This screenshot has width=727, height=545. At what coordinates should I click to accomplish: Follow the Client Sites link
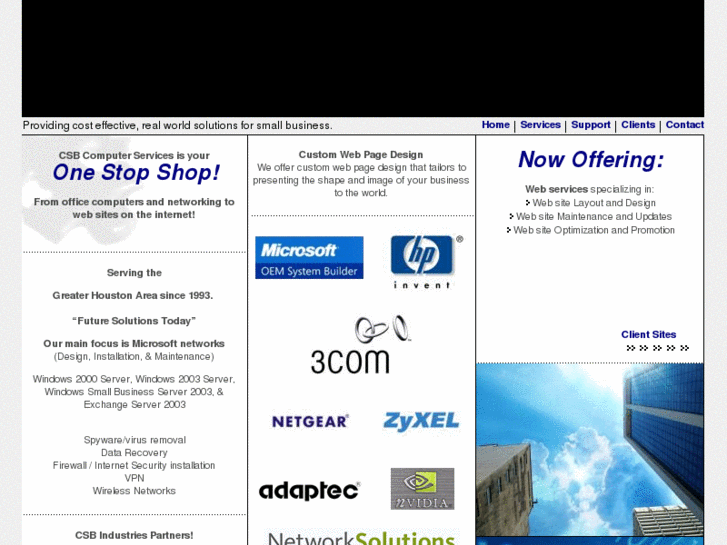point(648,334)
